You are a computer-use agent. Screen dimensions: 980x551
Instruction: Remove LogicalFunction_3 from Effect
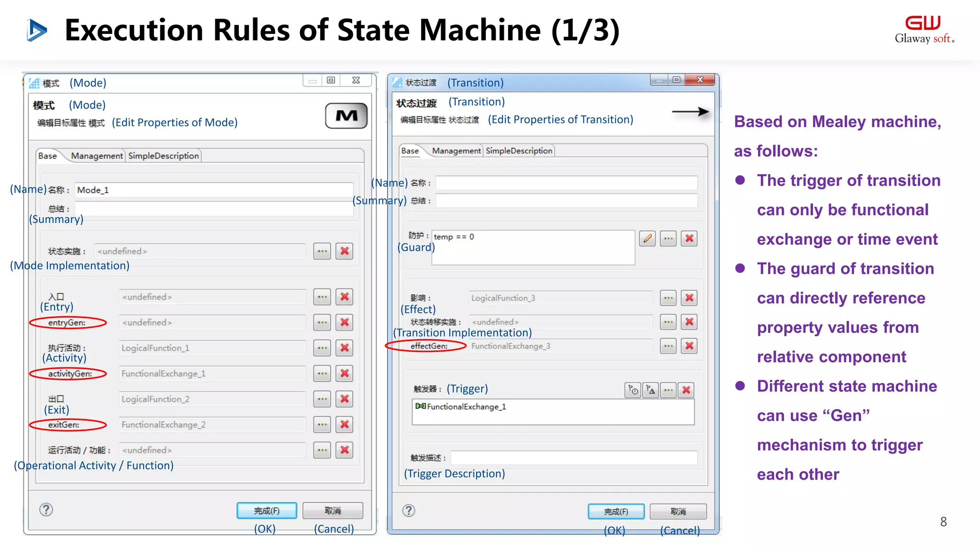click(690, 298)
